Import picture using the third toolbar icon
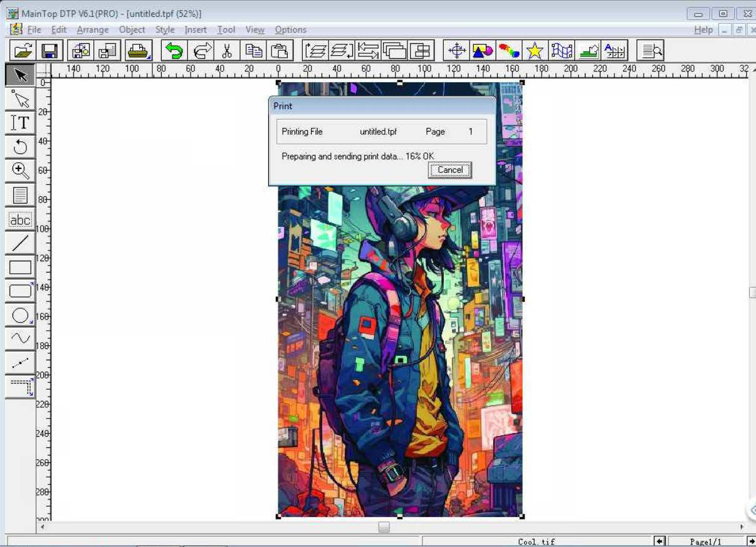The height and width of the screenshot is (547, 756). coord(82,50)
